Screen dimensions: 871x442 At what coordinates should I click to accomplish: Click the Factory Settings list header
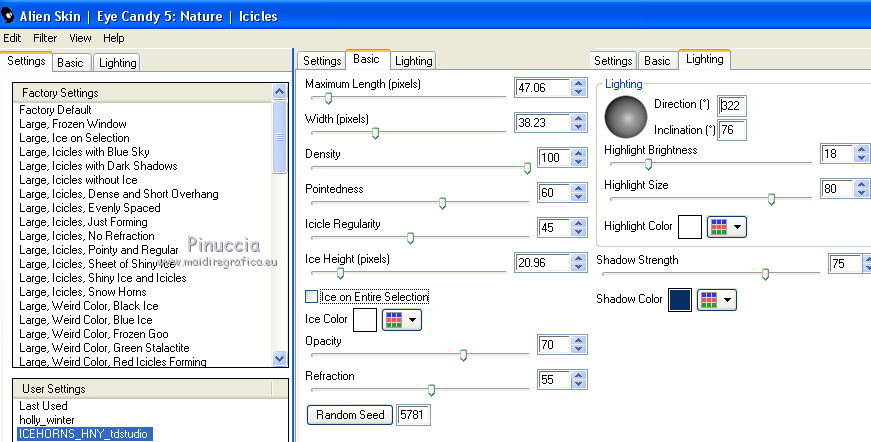(x=142, y=93)
